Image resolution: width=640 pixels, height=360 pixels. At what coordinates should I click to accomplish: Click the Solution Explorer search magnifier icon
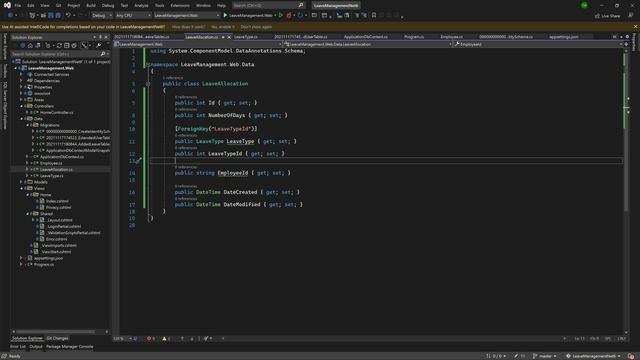pyautogui.click(x=102, y=54)
